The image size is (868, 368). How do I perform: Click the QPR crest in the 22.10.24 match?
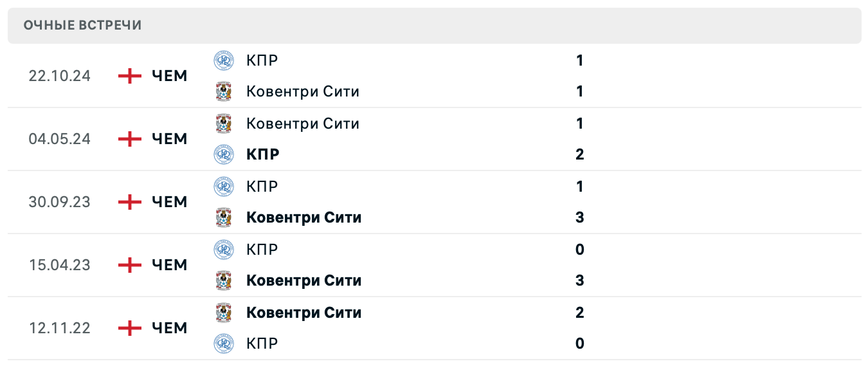tap(224, 60)
